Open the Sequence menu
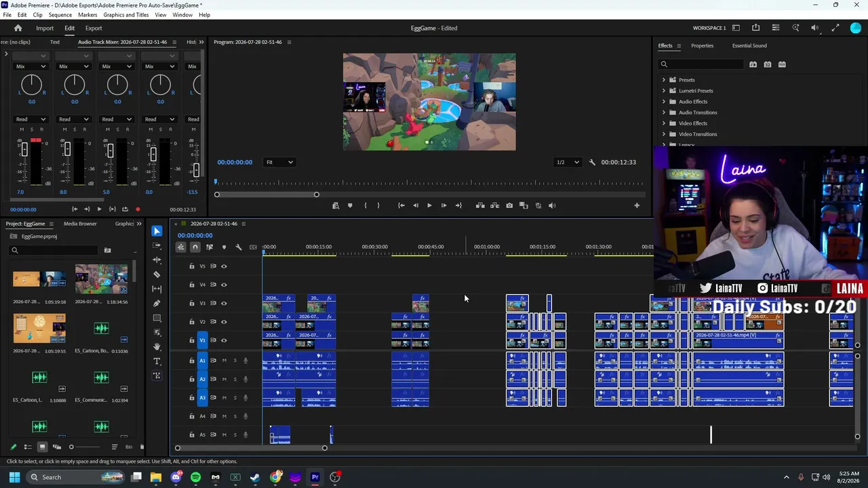The height and width of the screenshot is (488, 868). (x=60, y=15)
